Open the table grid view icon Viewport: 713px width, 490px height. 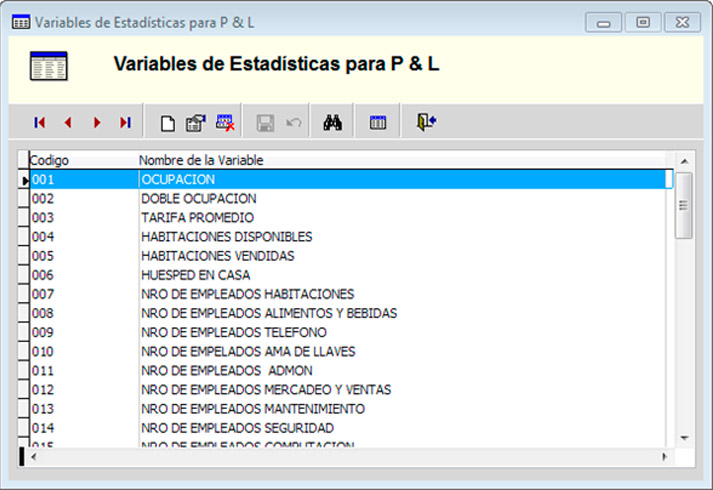(378, 122)
